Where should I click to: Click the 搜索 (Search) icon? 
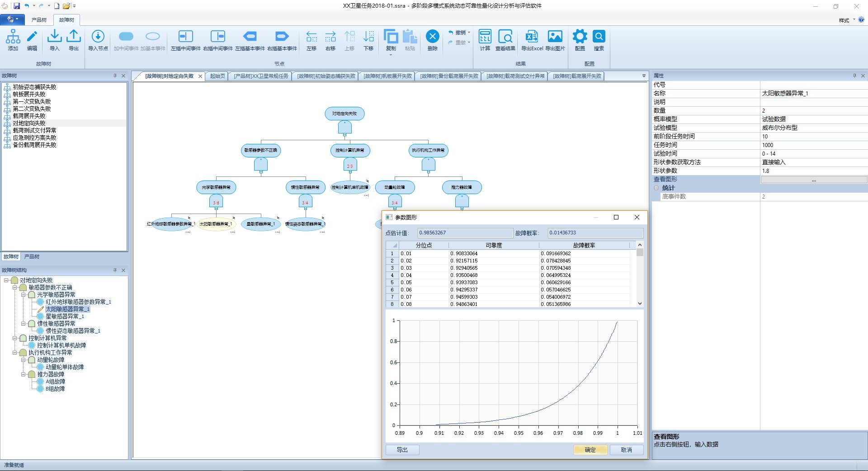(x=599, y=40)
